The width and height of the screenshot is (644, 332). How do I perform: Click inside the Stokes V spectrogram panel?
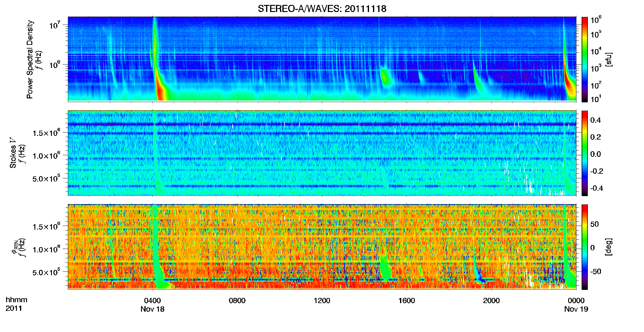[x=322, y=153]
